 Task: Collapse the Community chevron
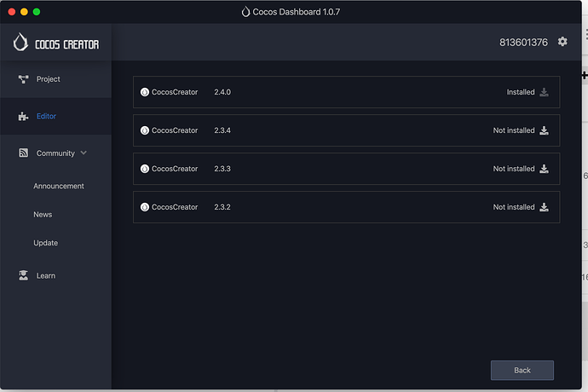(84, 153)
